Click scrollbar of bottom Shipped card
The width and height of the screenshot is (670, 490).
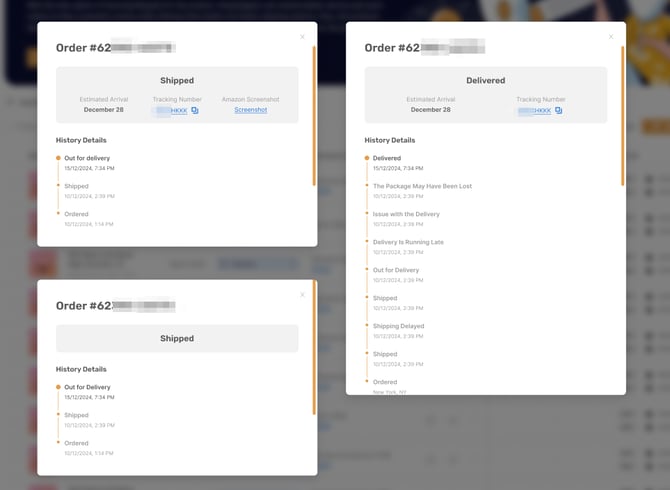[x=314, y=348]
